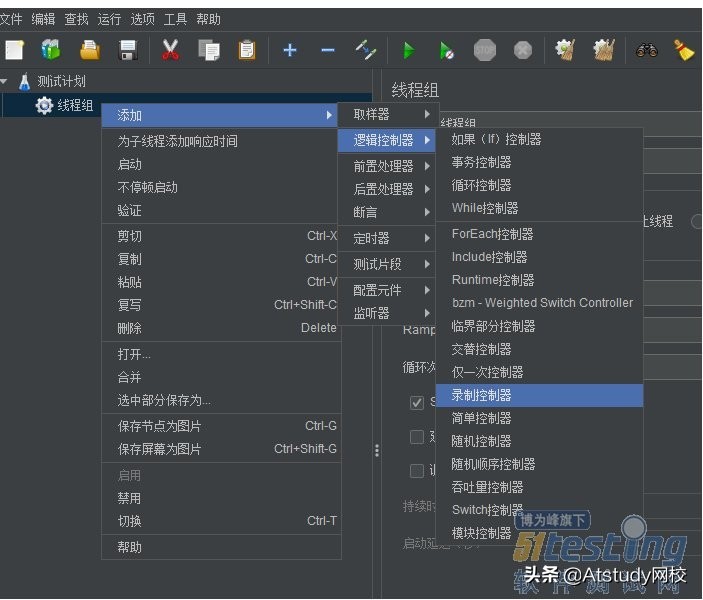Choose 随机顺序控制器

point(539,464)
